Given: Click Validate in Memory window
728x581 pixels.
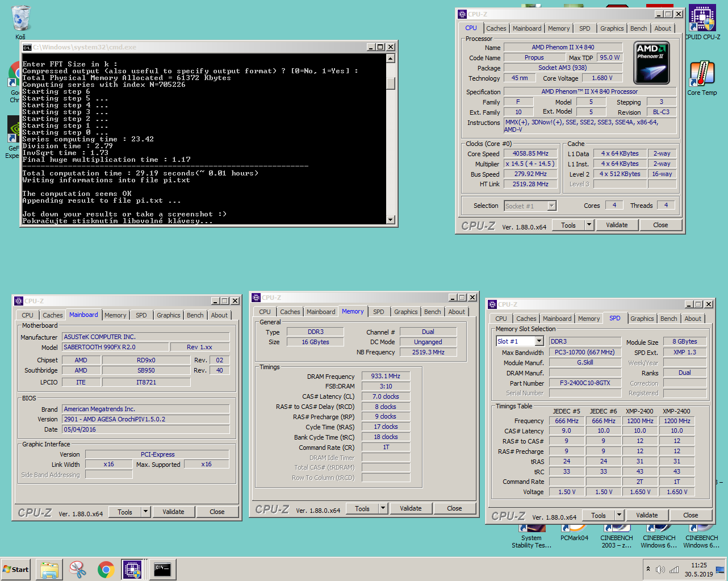Looking at the screenshot, I should [411, 508].
